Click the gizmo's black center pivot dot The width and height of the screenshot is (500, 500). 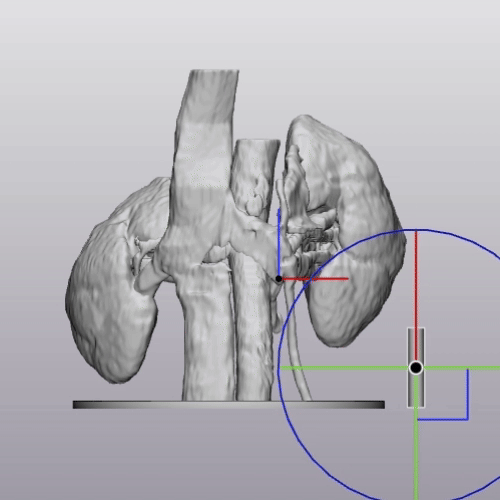click(x=416, y=368)
